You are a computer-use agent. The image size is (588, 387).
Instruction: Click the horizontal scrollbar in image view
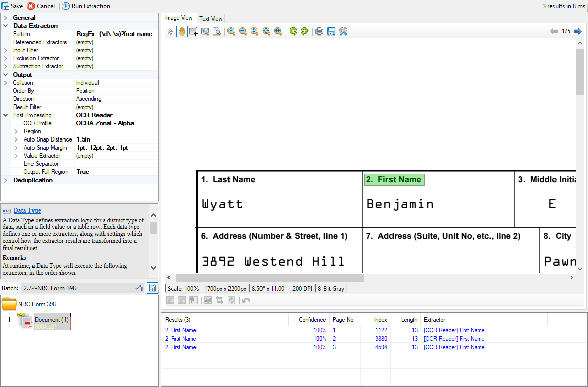click(270, 278)
